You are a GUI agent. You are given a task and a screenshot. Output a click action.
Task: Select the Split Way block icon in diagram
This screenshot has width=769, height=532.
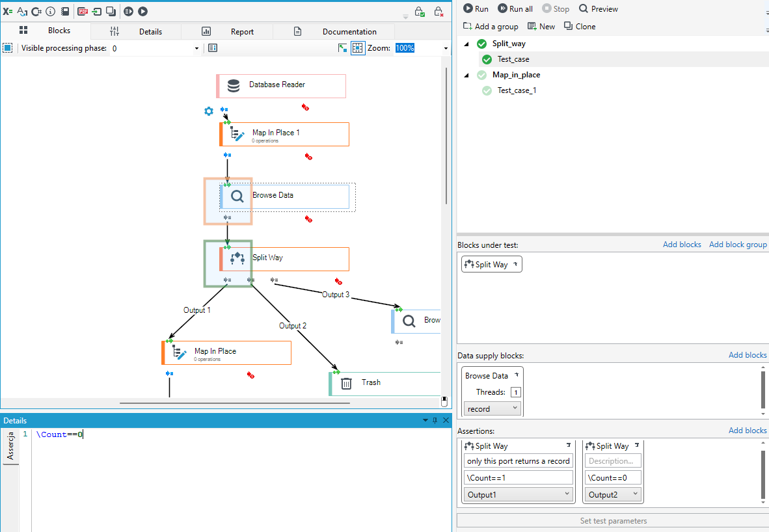coord(237,258)
